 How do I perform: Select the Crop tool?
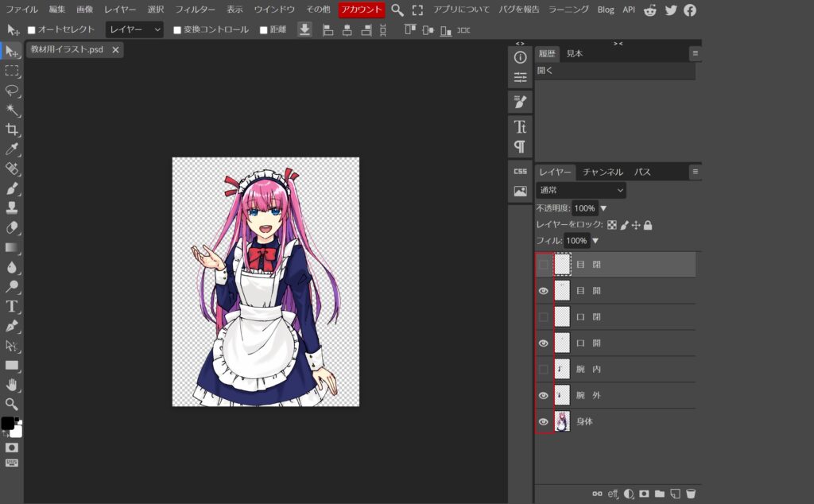(x=12, y=130)
